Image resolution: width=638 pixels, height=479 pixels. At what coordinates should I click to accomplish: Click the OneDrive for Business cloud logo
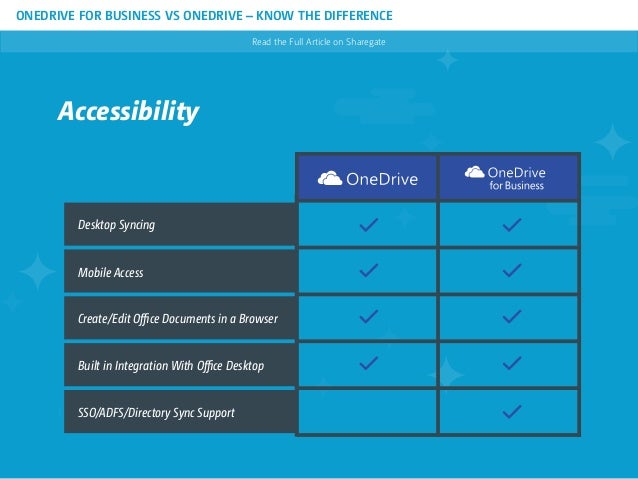(474, 172)
